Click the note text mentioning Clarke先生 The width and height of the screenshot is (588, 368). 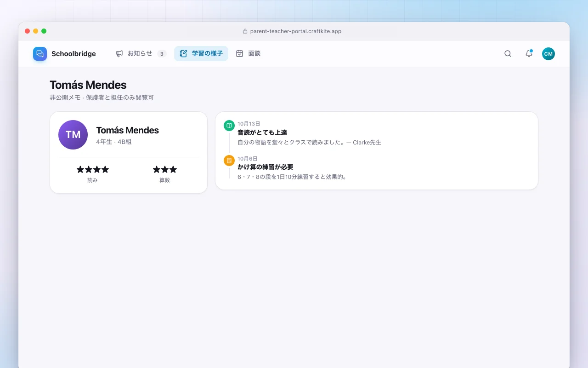(x=310, y=143)
